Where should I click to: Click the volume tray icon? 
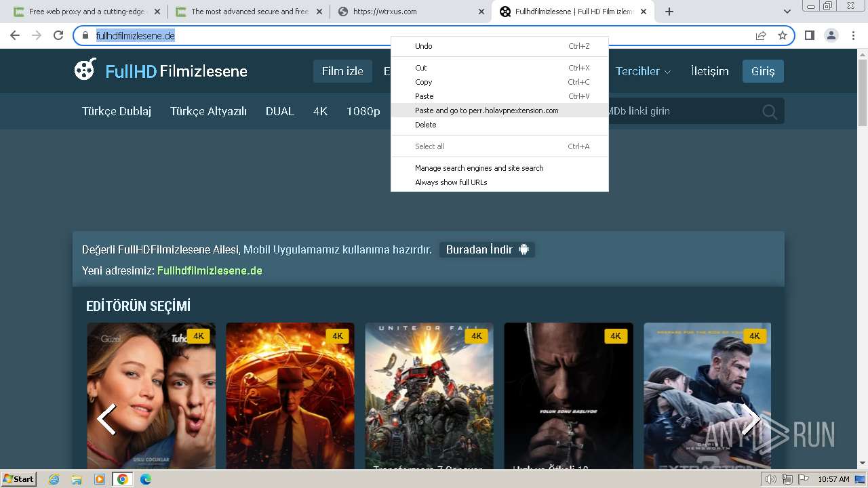(770, 479)
